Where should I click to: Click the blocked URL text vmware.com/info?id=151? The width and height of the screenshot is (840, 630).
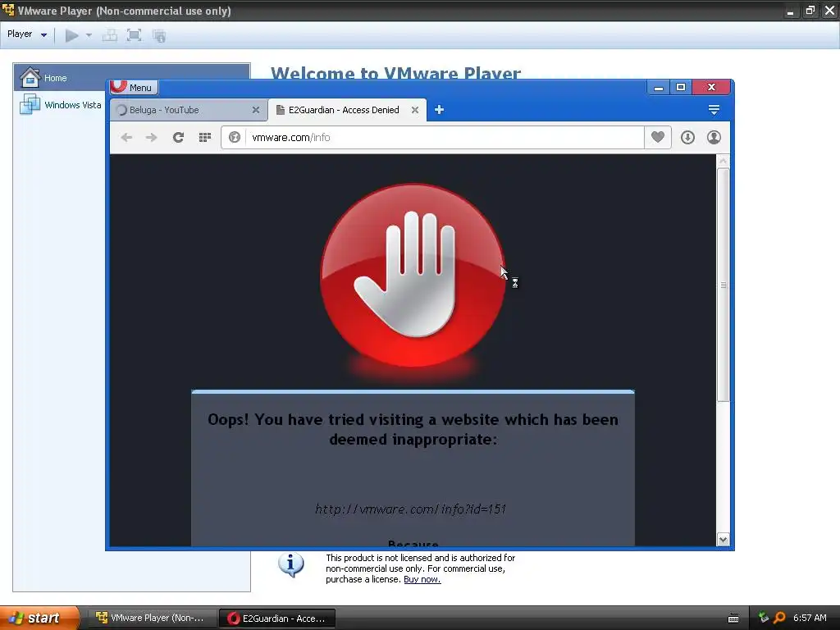[411, 509]
